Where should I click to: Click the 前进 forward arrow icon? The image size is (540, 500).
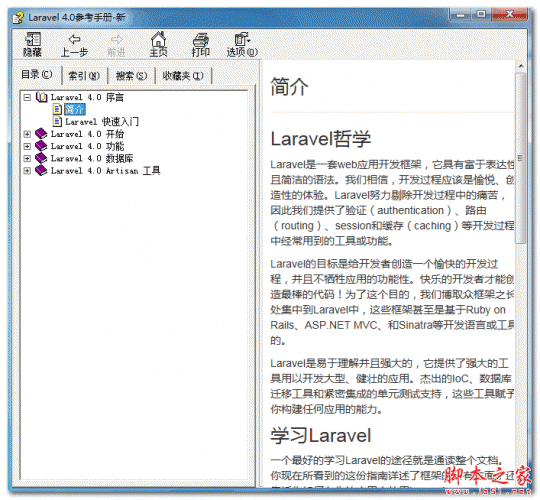point(117,39)
